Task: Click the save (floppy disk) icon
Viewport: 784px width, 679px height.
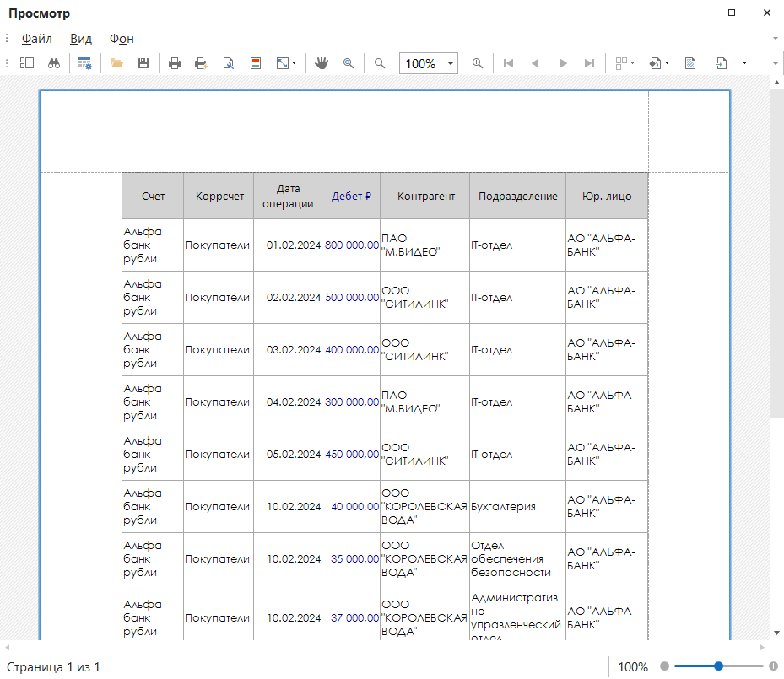Action: click(143, 63)
